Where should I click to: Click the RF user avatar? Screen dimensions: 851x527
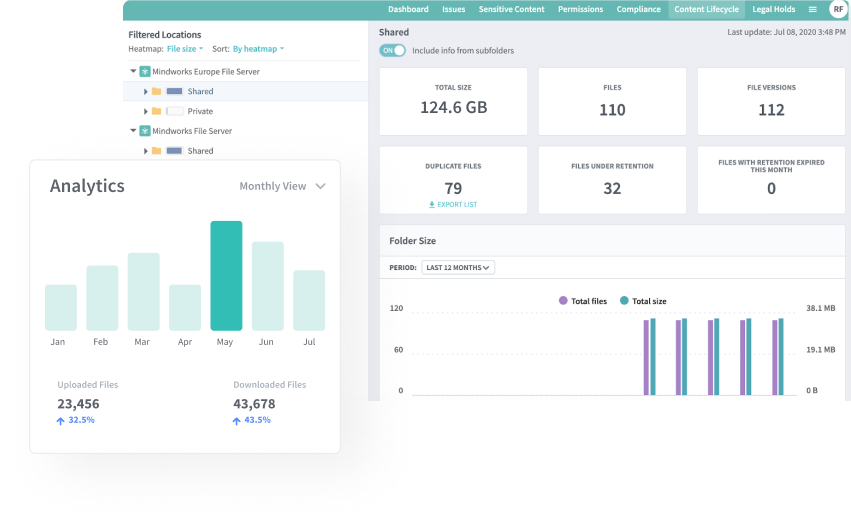click(837, 9)
